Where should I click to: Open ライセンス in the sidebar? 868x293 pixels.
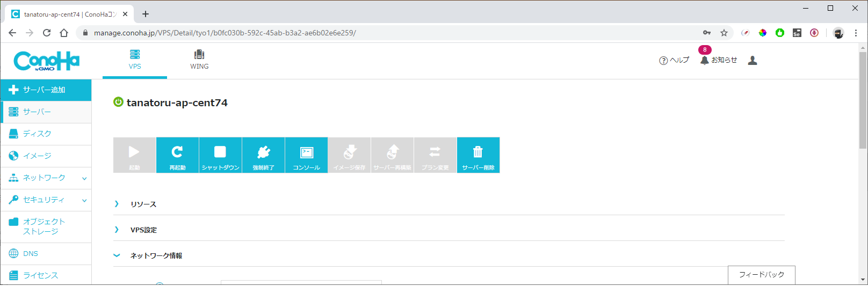coord(46,275)
